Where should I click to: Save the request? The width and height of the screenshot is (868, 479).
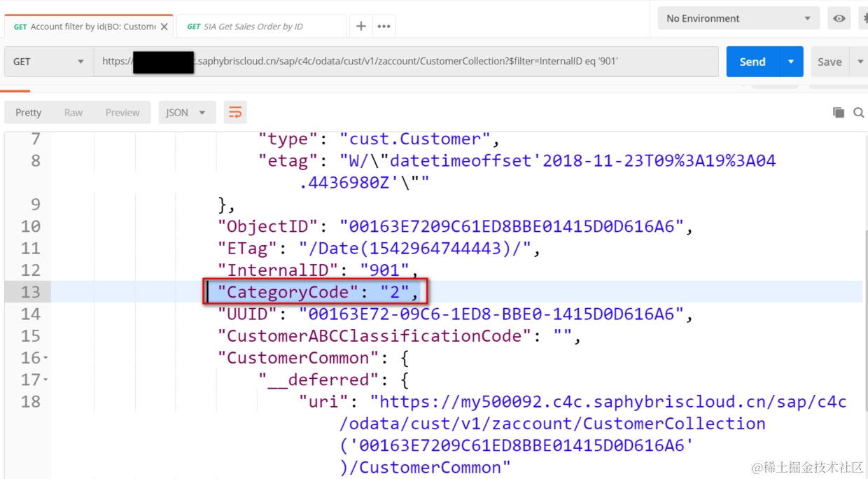tap(829, 62)
